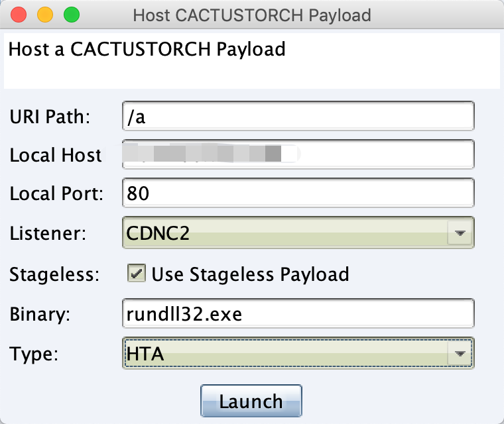Viewport: 504px width, 424px height.
Task: Click the URI Path label
Action: (x=50, y=117)
